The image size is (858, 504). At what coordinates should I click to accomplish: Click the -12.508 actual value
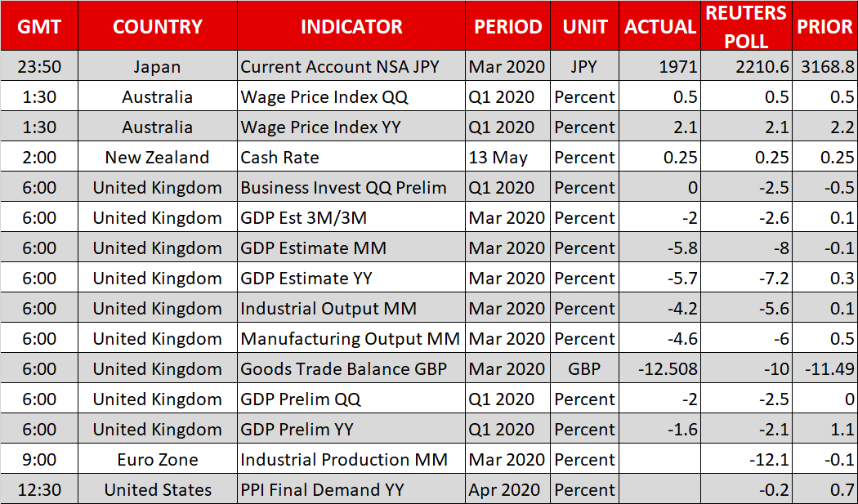point(668,369)
